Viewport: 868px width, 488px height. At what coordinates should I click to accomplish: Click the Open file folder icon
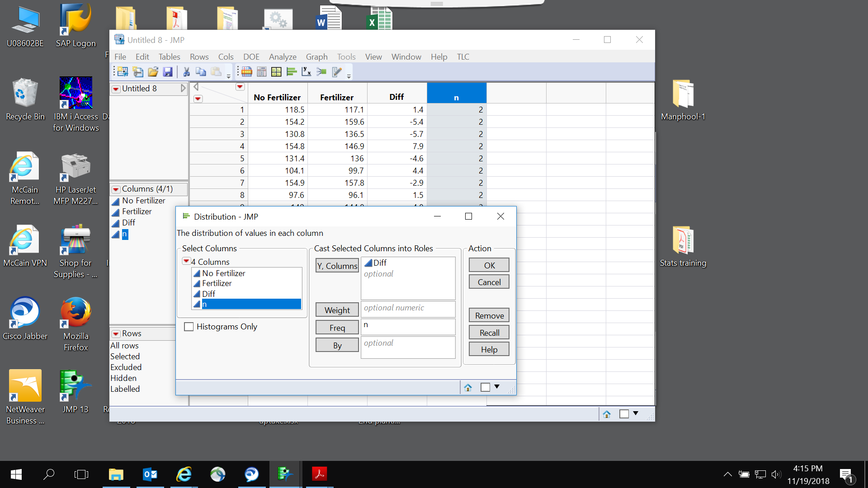[153, 71]
